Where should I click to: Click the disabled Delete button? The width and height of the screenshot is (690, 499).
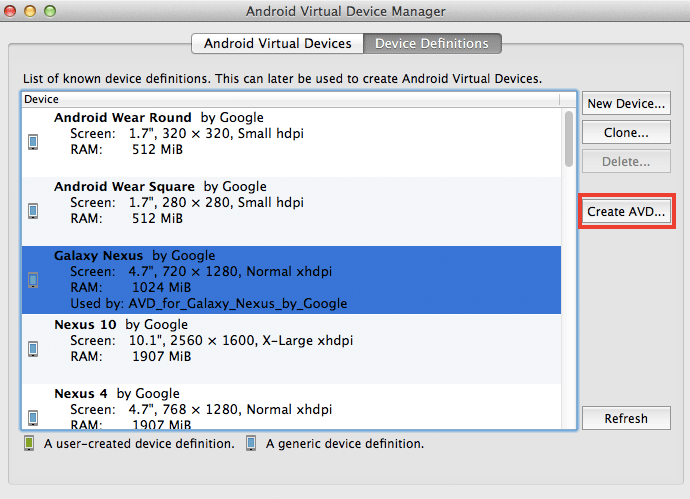(x=626, y=161)
